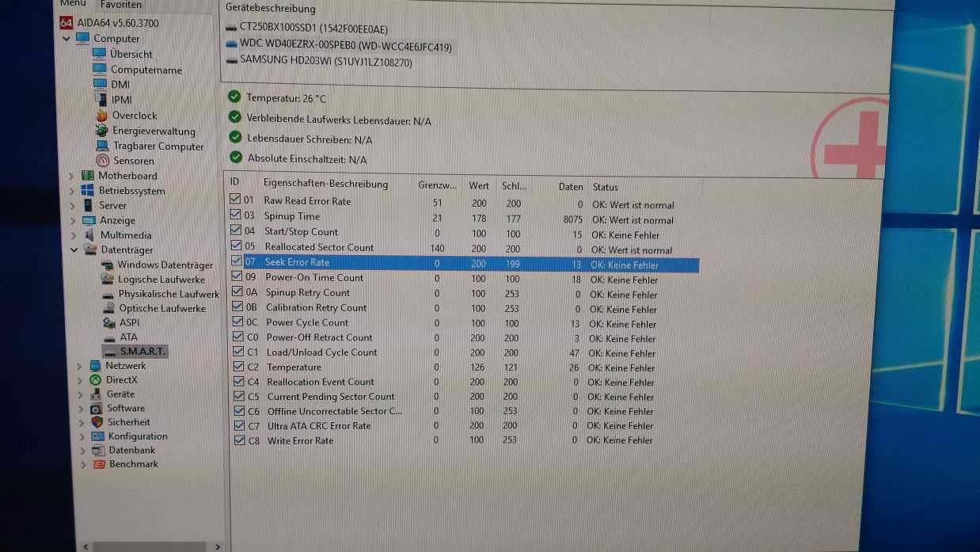Image resolution: width=980 pixels, height=552 pixels.
Task: Open the Energieverwaltung icon
Action: click(101, 131)
